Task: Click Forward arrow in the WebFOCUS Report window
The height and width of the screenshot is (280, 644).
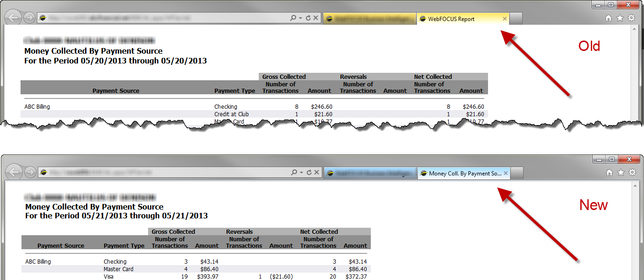Action: point(29,18)
